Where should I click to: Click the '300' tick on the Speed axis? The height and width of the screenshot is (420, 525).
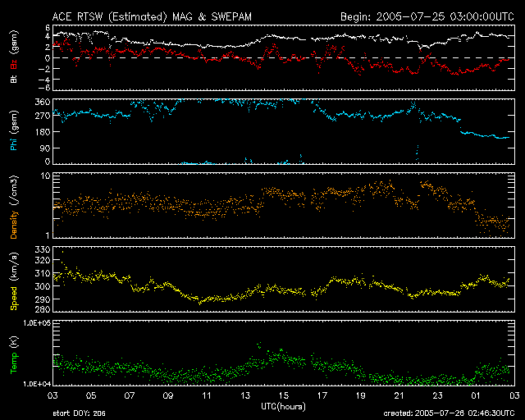point(43,286)
